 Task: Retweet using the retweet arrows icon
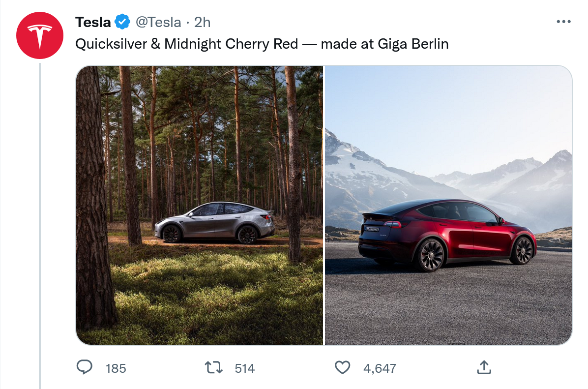click(x=214, y=367)
